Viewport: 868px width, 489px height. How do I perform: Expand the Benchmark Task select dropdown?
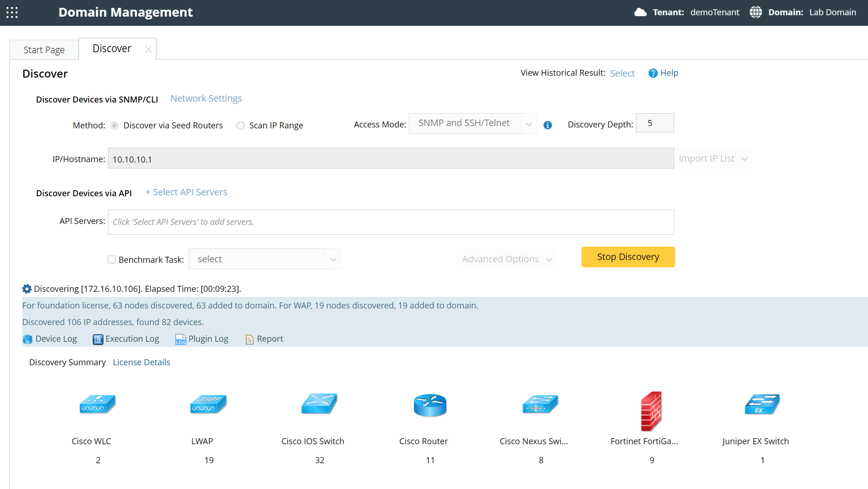pos(264,259)
